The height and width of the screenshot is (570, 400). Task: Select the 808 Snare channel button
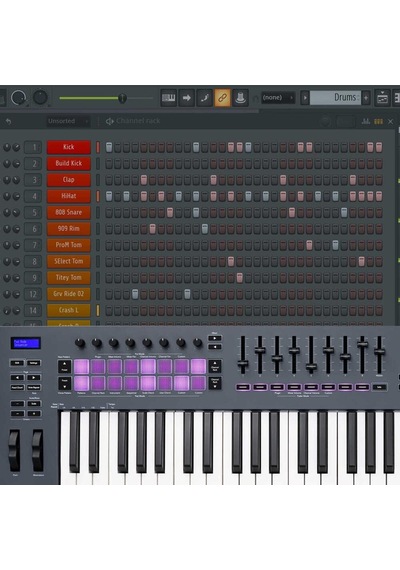click(x=69, y=213)
